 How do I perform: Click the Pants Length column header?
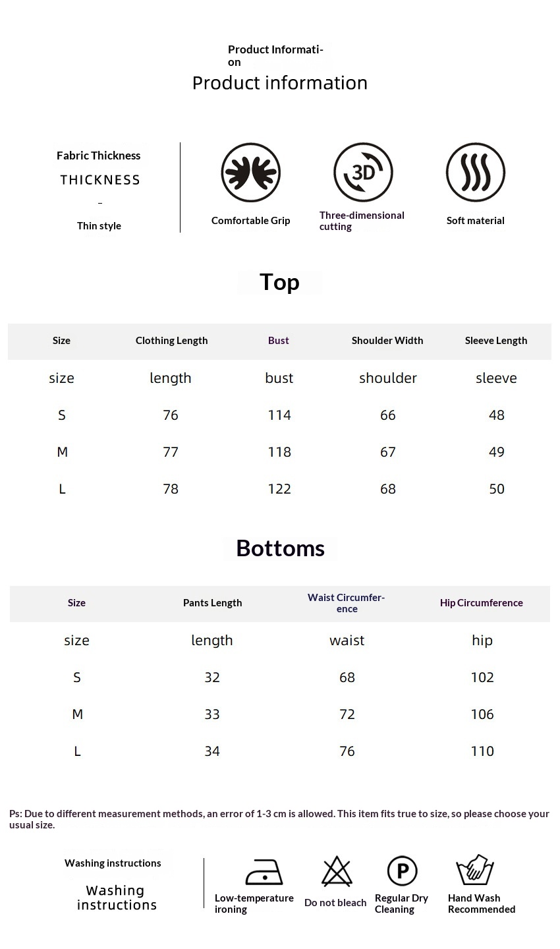tap(213, 603)
